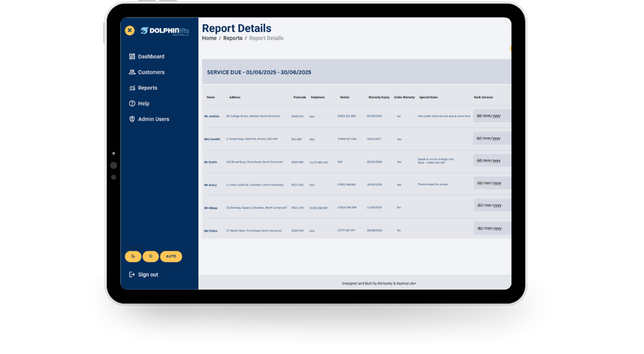Image resolution: width=644 pixels, height=354 pixels.
Task: Click address 2 Lower Castle St, Clevedon
Action: pyautogui.click(x=255, y=185)
